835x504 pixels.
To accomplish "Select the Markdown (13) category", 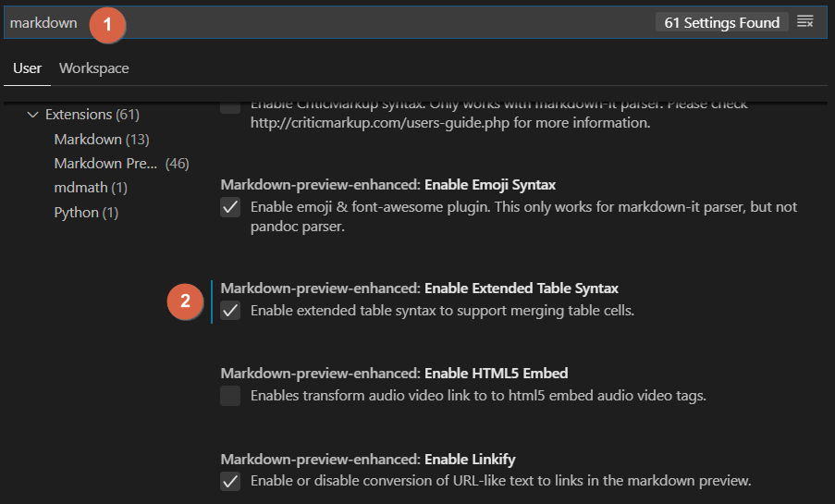I will click(x=102, y=140).
